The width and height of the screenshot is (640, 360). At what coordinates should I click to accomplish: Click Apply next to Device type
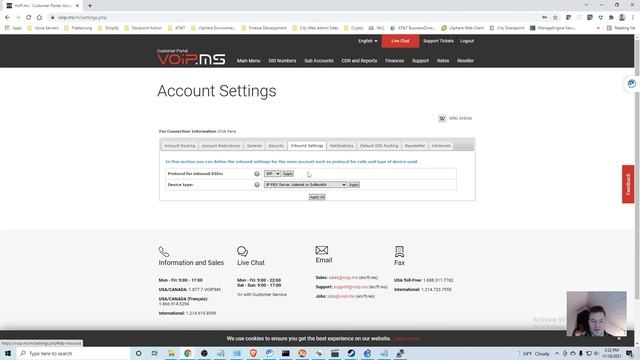tap(354, 185)
